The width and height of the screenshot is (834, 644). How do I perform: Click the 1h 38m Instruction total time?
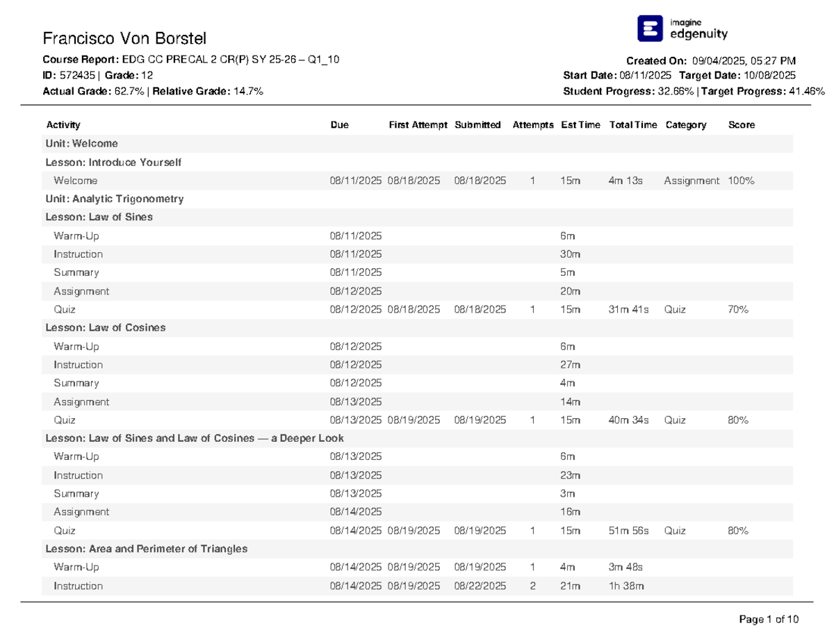[626, 586]
